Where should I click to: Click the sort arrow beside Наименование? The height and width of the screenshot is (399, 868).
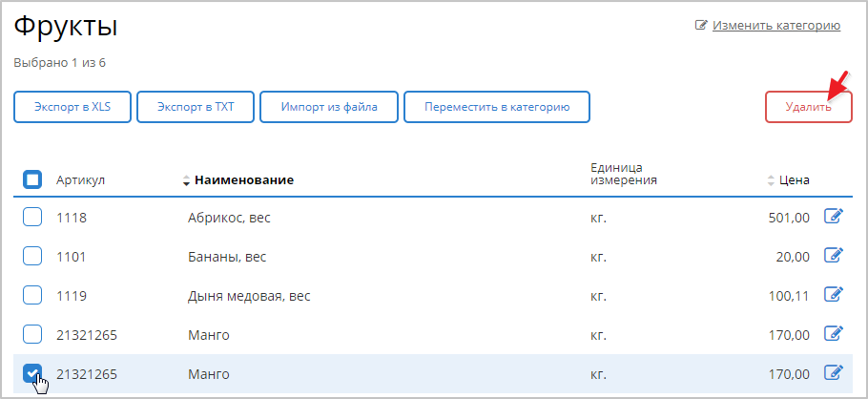click(186, 180)
